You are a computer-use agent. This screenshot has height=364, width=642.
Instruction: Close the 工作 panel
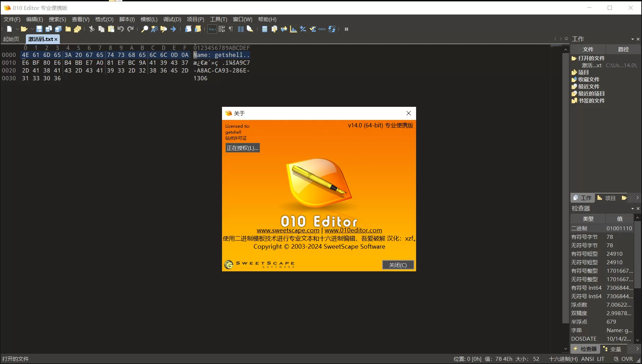coord(638,39)
